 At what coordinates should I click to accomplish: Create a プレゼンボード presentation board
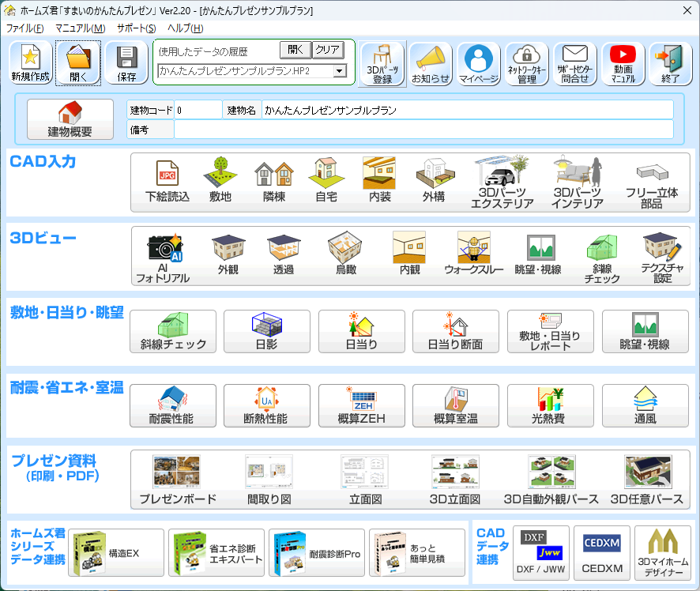click(174, 477)
